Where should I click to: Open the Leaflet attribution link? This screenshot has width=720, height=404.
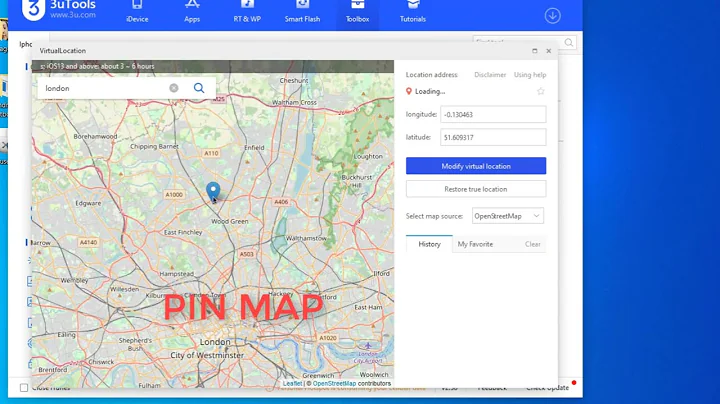(x=292, y=383)
